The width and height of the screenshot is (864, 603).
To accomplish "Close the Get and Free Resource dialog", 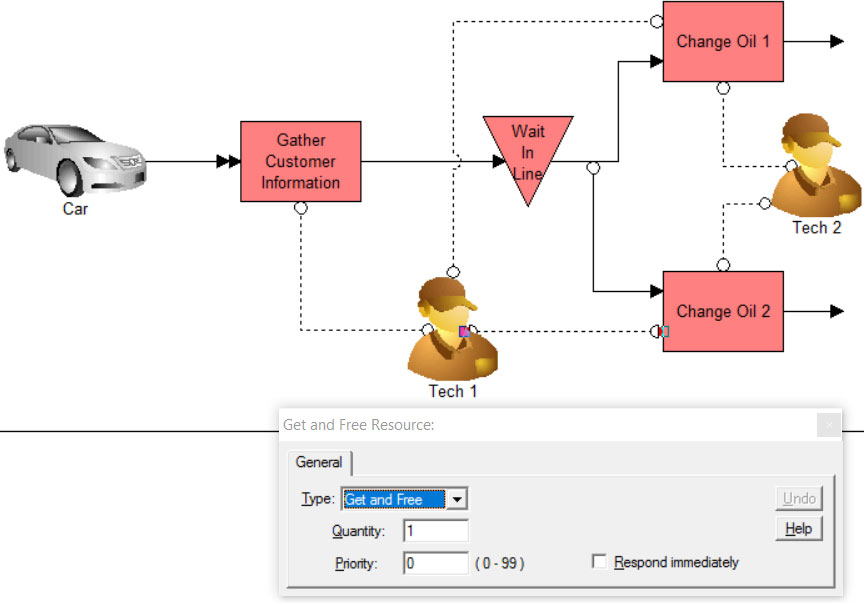I will 829,425.
